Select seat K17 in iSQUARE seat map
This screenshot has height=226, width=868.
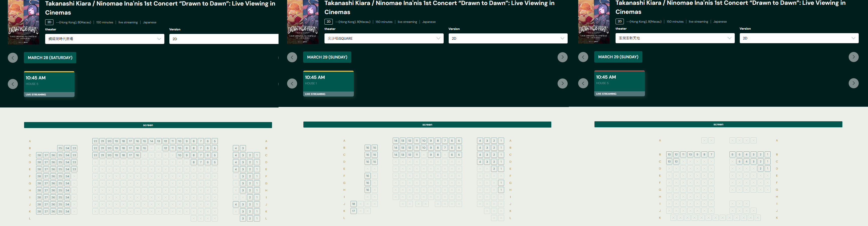[354, 211]
